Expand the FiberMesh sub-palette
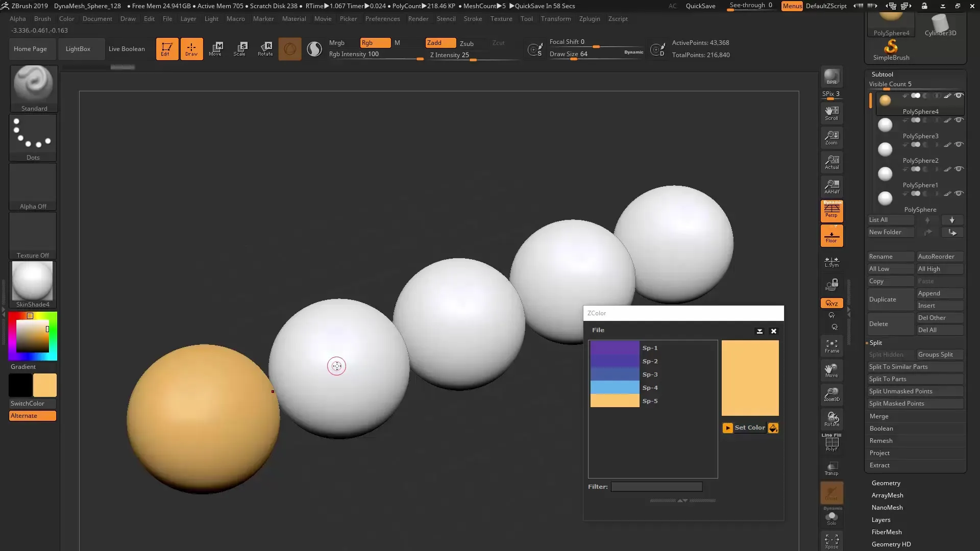980x551 pixels. point(887,532)
